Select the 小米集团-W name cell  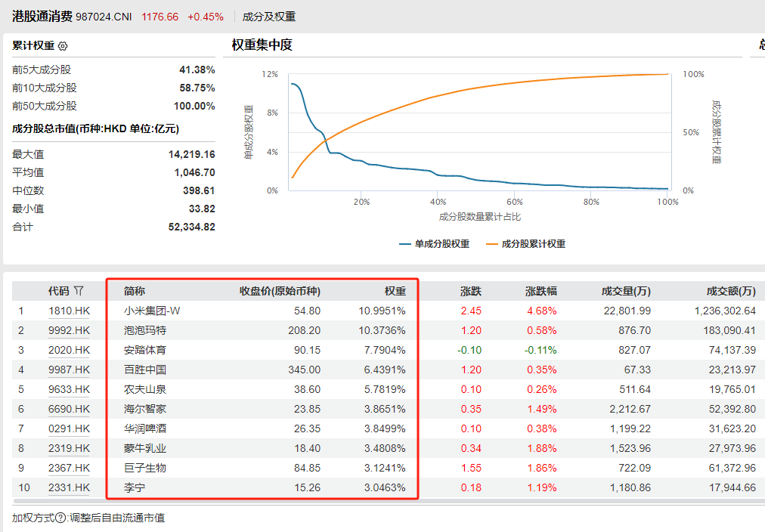pyautogui.click(x=152, y=311)
